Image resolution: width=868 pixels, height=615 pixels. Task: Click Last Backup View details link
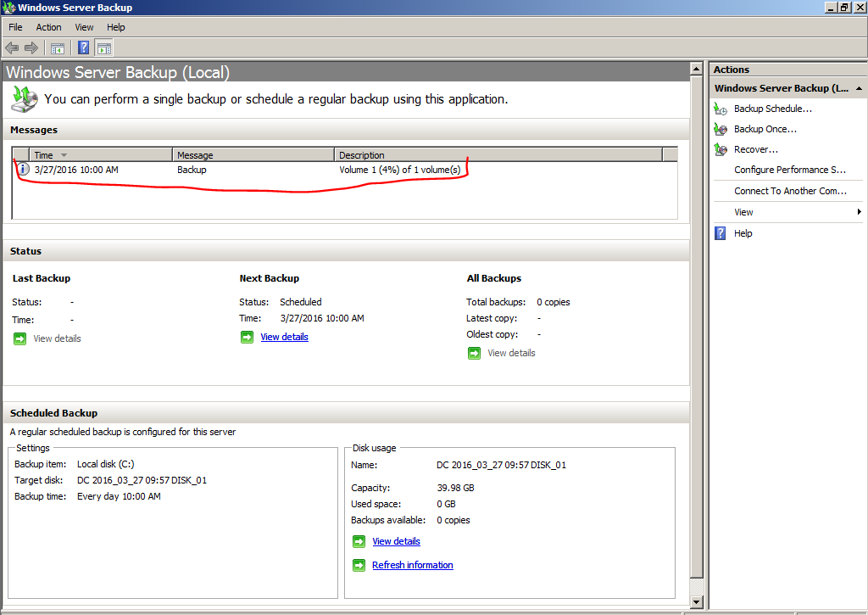[57, 338]
